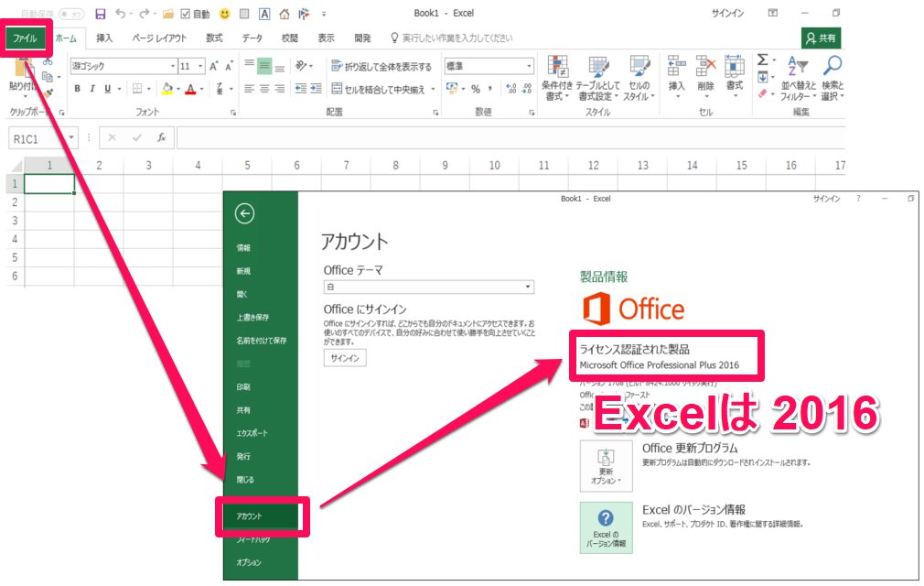The image size is (924, 586).
Task: Click サインイン in main Excel title bar
Action: point(727,13)
